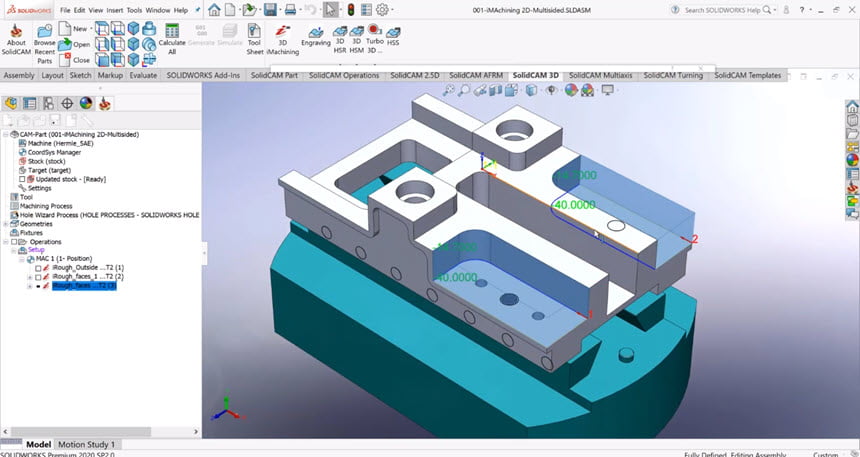This screenshot has height=457, width=860.
Task: Open ConfigurationManager panel tab
Action: pos(48,103)
